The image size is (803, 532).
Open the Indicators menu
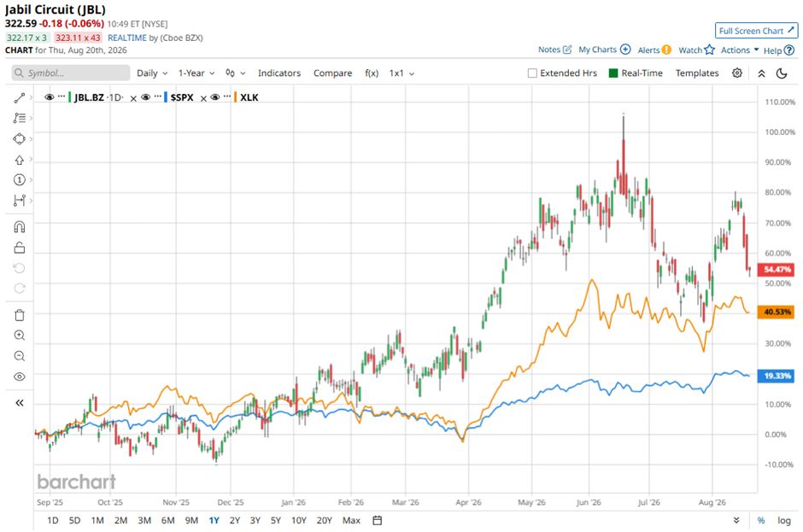(279, 73)
